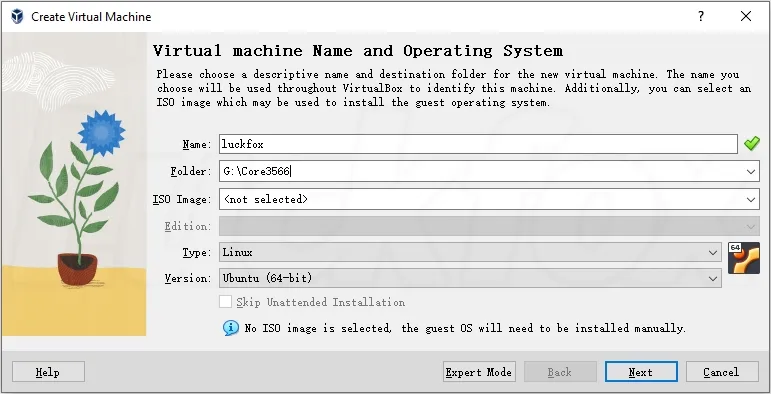Screen dimensions: 771x394
Task: Click the question mark help button in title bar
Action: pyautogui.click(x=701, y=16)
